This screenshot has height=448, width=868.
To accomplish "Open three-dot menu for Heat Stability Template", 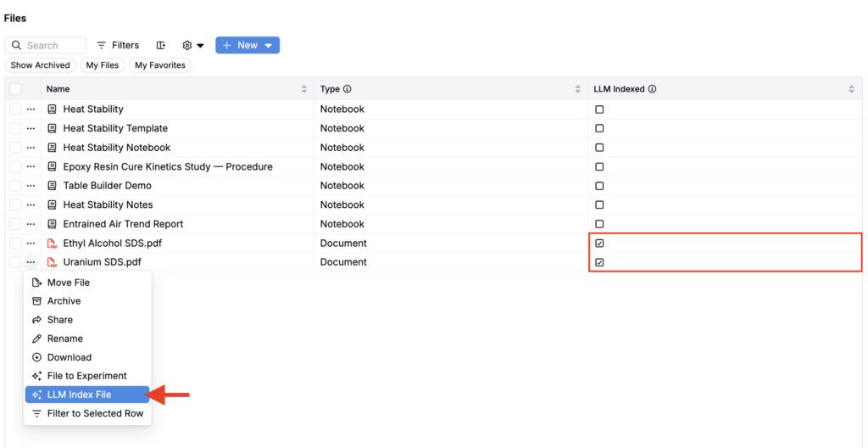I will (x=31, y=128).
